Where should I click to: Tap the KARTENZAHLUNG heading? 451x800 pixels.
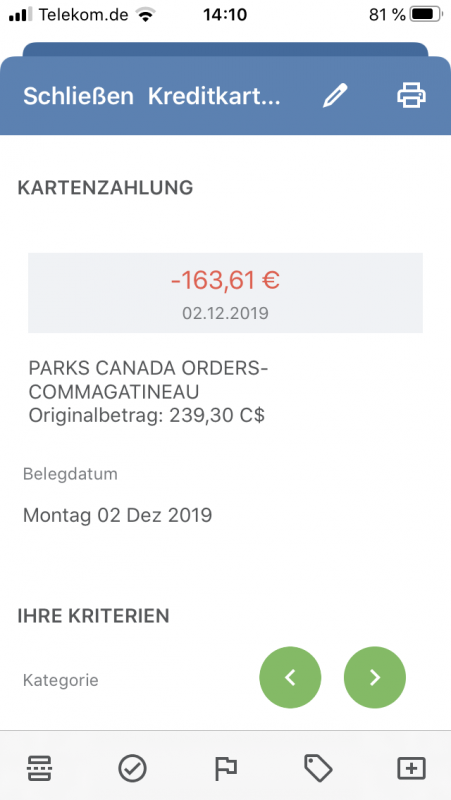click(106, 187)
